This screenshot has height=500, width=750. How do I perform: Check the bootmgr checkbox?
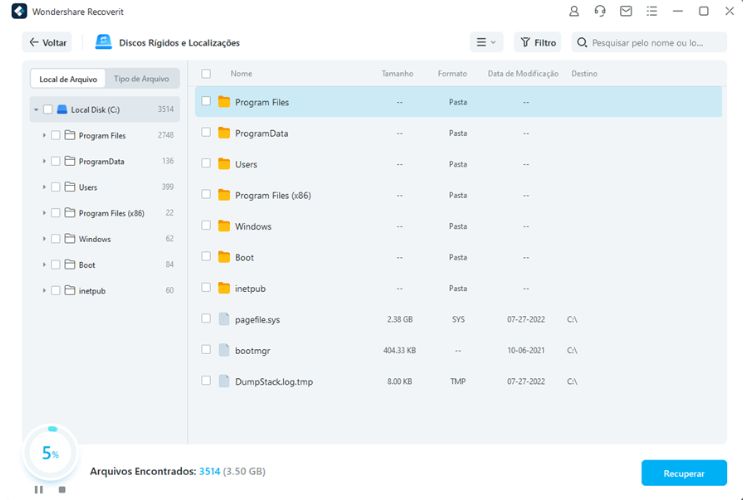[206, 350]
